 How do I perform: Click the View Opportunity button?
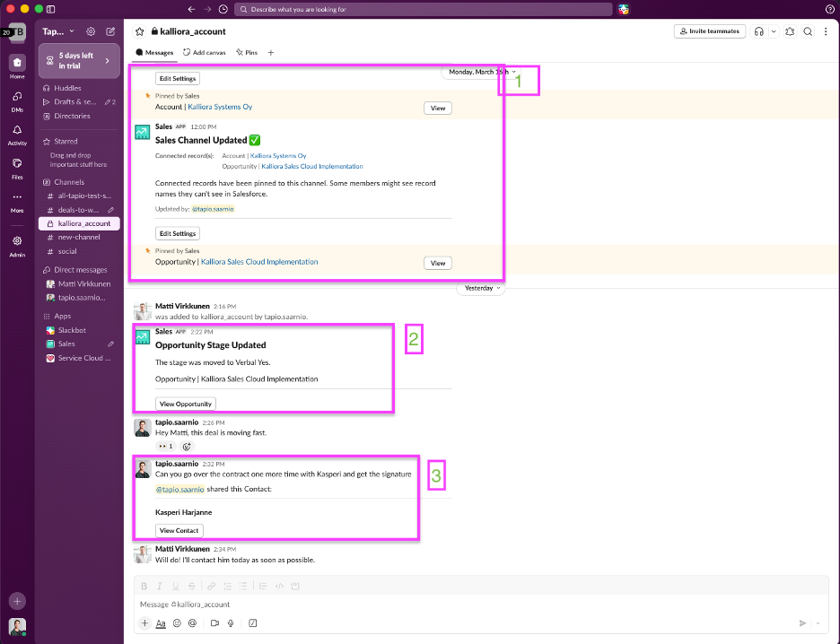pos(186,404)
